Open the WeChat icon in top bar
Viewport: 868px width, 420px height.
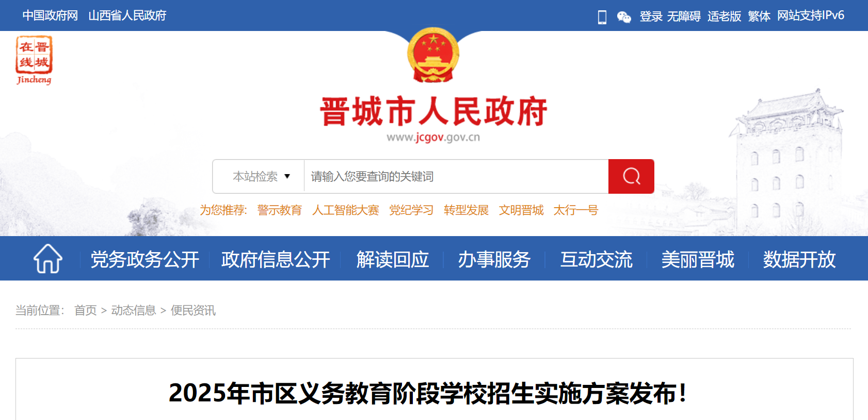[x=624, y=17]
